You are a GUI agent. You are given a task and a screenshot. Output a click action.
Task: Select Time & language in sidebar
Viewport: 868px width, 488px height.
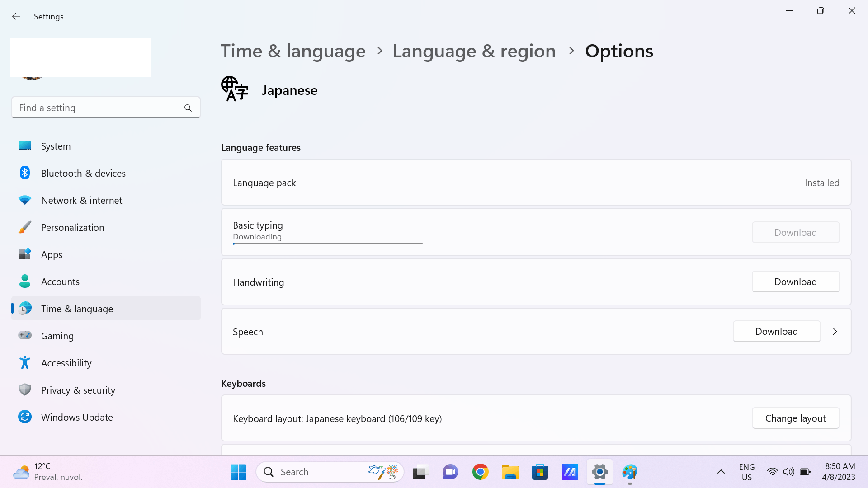pyautogui.click(x=106, y=309)
